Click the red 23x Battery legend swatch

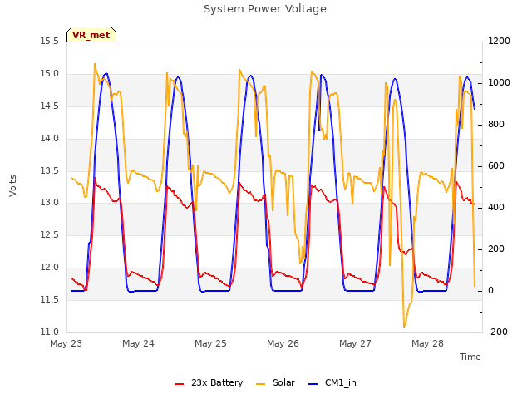tap(179, 384)
